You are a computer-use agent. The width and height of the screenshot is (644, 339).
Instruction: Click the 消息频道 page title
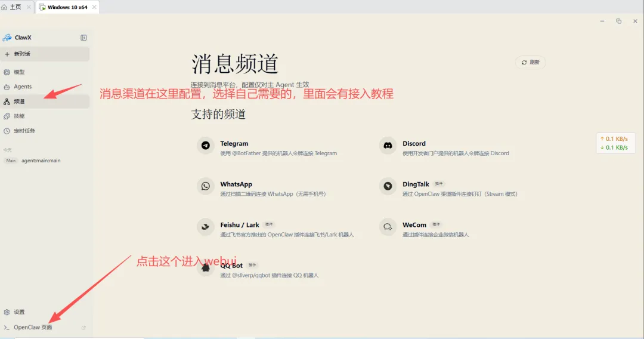(234, 64)
